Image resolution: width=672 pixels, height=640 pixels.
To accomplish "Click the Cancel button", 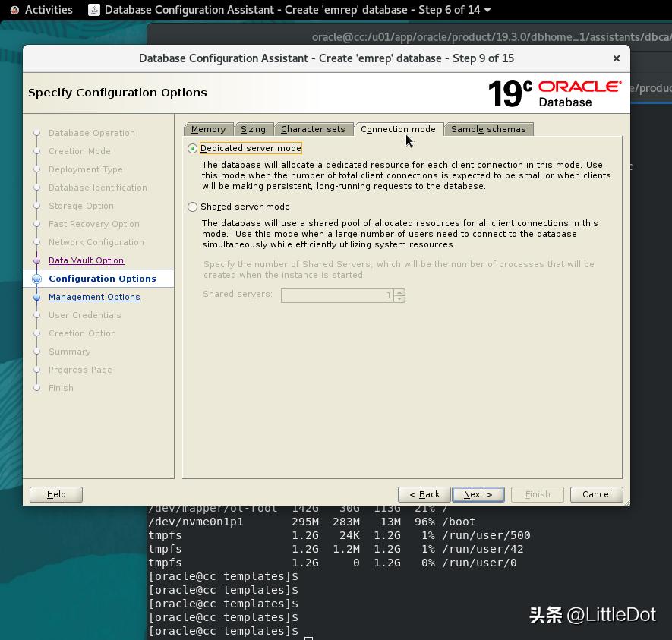I will point(597,494).
